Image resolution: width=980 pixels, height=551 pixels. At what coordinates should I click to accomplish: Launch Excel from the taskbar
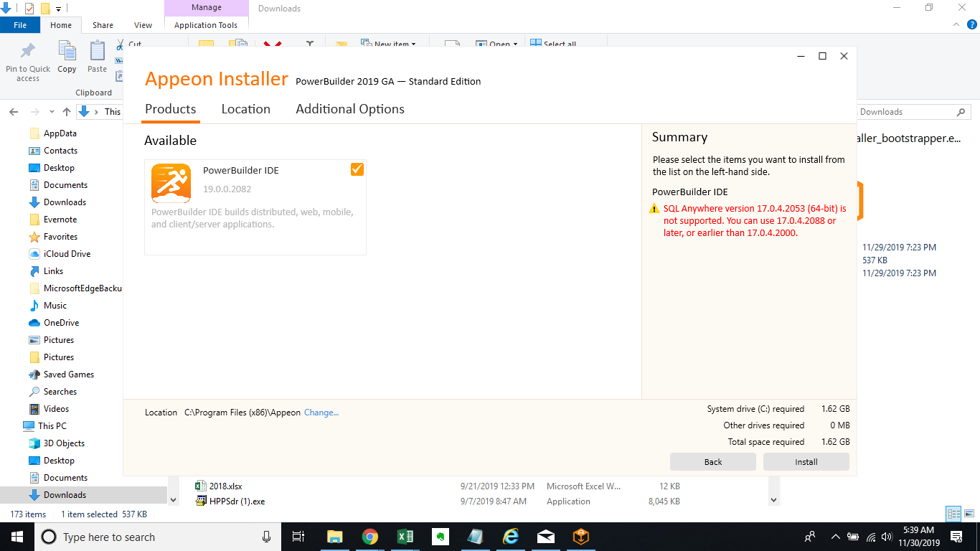click(405, 537)
